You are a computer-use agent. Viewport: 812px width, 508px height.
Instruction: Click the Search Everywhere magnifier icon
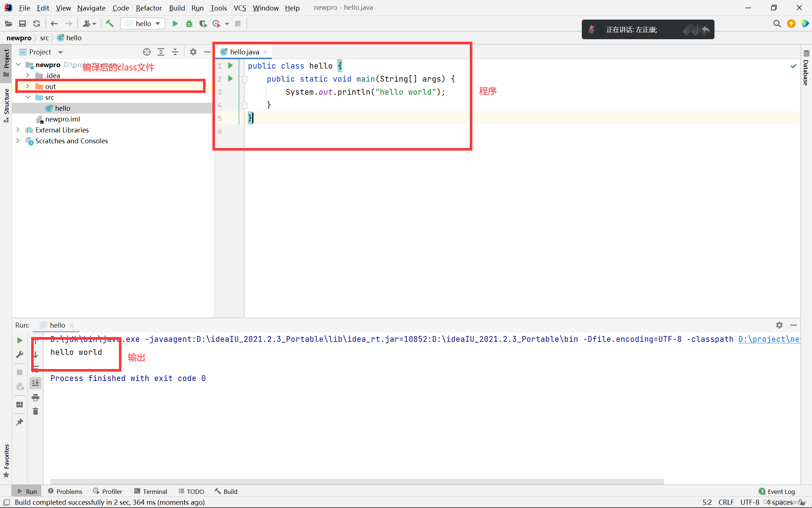pyautogui.click(x=777, y=24)
